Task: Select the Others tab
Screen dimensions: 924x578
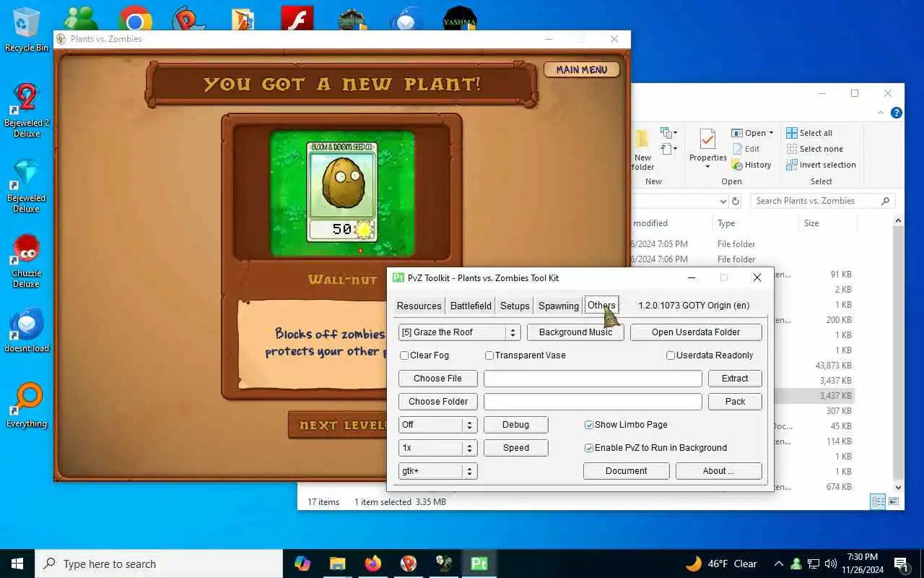Action: point(601,306)
